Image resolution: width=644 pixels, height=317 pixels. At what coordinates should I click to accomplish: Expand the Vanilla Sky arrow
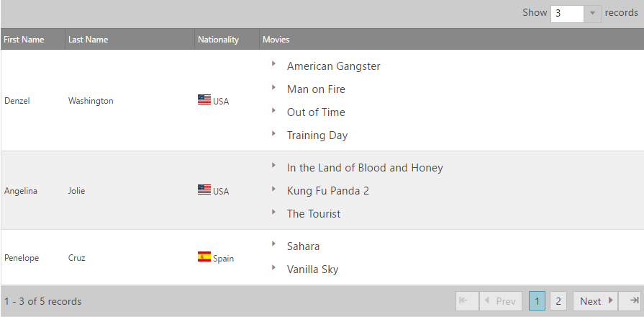click(x=274, y=267)
